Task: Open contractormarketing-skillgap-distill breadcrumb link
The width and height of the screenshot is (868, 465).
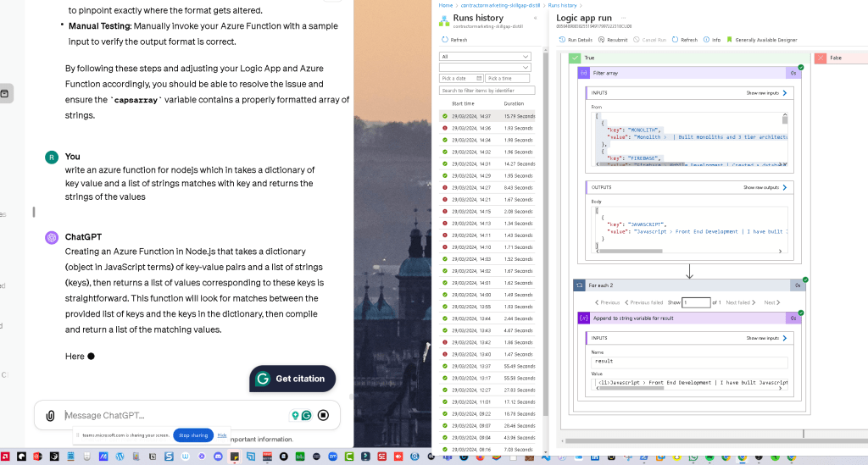Action: point(500,6)
